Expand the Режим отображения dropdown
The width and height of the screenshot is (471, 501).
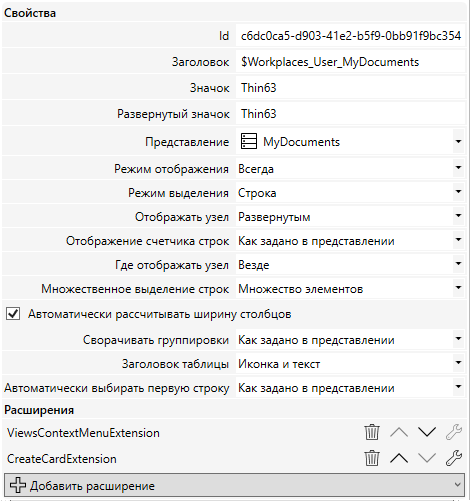click(458, 168)
